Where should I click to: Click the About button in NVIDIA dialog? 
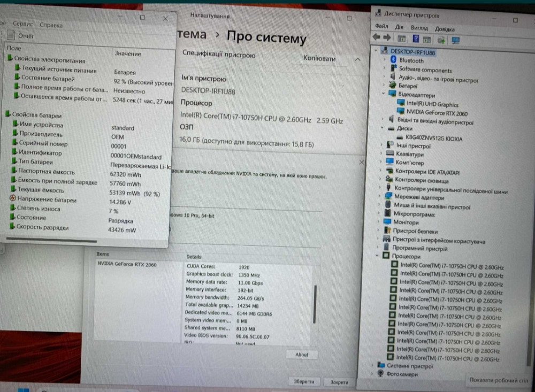(x=301, y=355)
